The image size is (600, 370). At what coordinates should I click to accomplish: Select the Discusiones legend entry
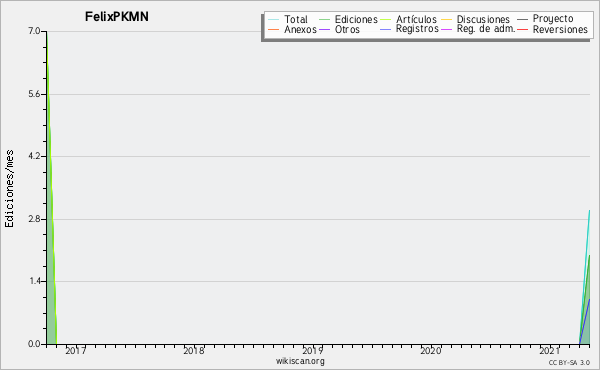476,19
